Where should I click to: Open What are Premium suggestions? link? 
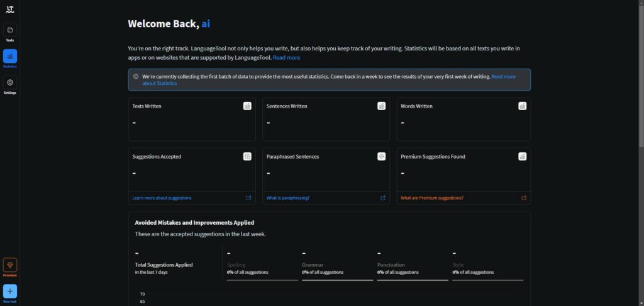click(x=432, y=198)
